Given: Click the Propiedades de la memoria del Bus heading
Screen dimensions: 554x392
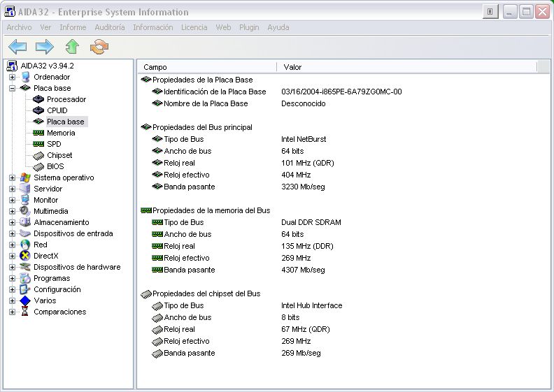Looking at the screenshot, I should point(211,210).
